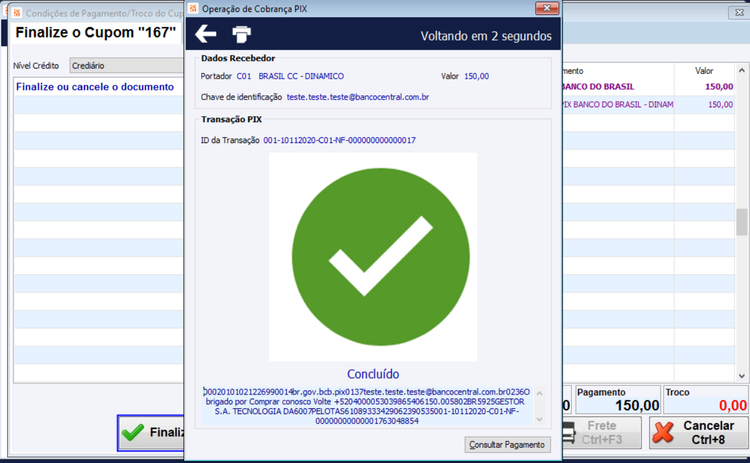Image resolution: width=750 pixels, height=463 pixels.
Task: Click the portador text BRASIL CC - DINAMICO
Action: [301, 76]
